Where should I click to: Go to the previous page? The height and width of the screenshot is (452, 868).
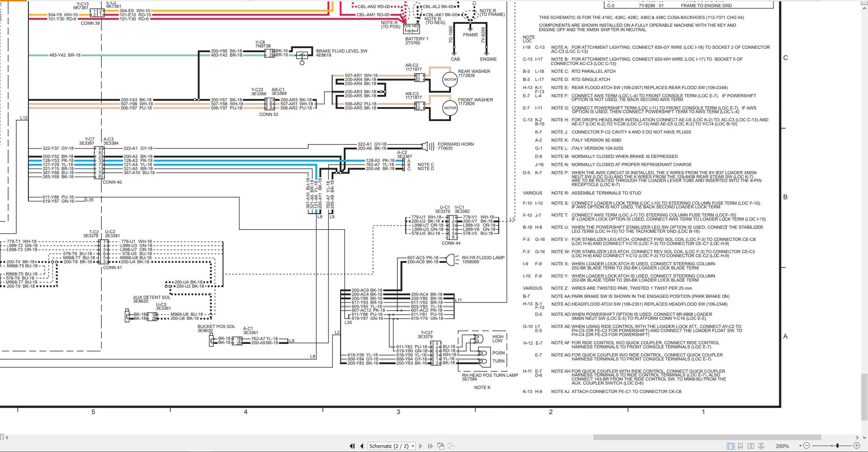[x=362, y=446]
